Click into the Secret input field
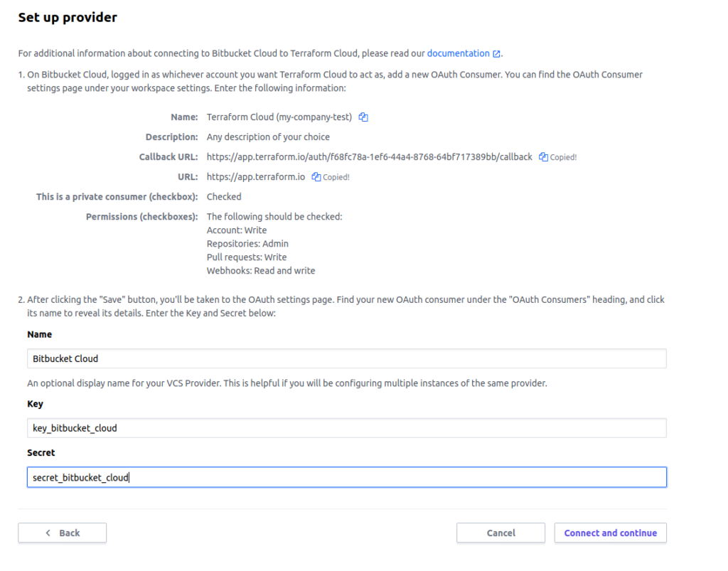The image size is (728, 571). (x=347, y=477)
